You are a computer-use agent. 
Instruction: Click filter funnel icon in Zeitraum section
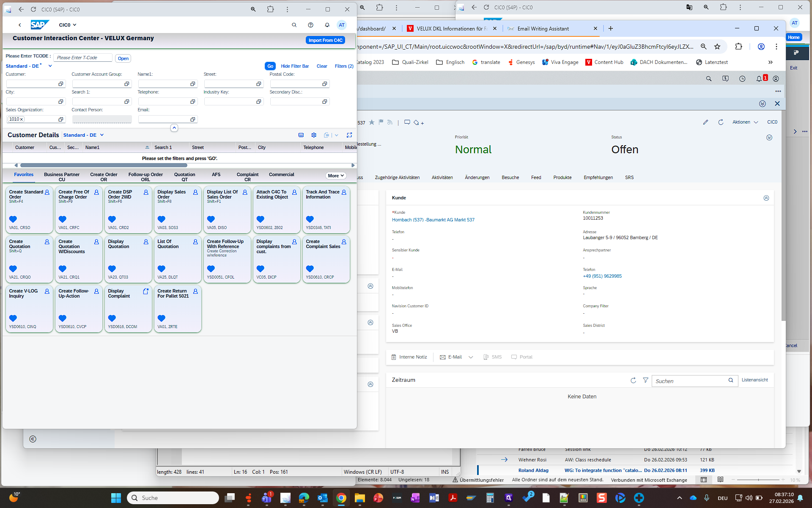coord(645,380)
